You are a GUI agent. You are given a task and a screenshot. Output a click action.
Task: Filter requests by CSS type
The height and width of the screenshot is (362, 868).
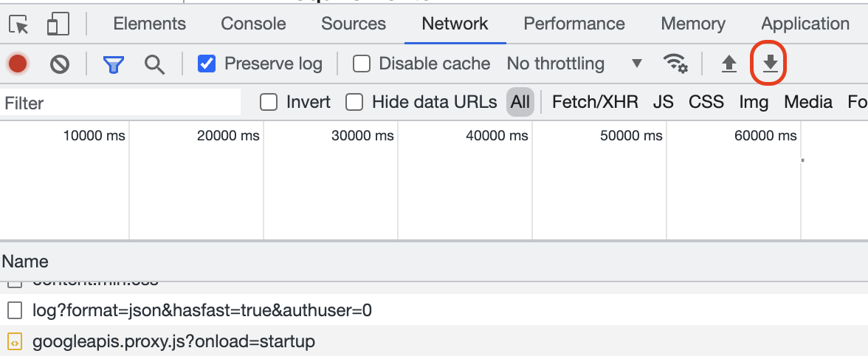[706, 102]
